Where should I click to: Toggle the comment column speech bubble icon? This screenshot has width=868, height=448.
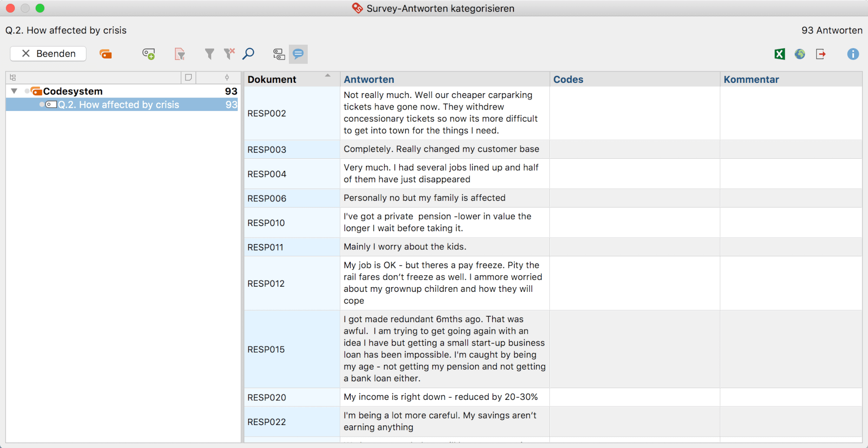[298, 54]
